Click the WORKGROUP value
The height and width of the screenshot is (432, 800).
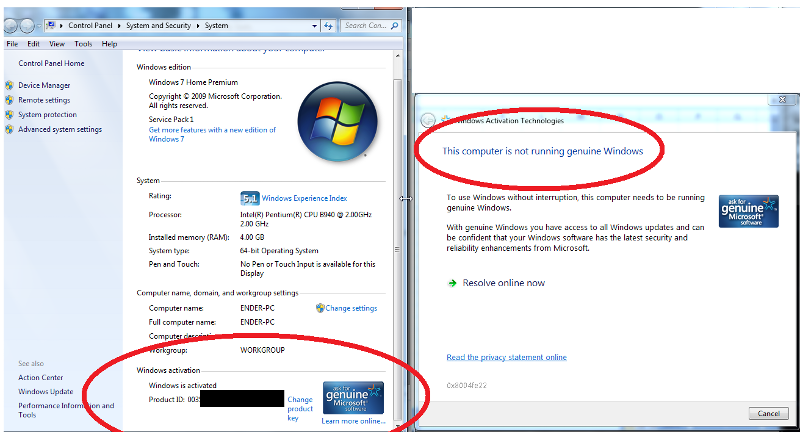coord(262,350)
